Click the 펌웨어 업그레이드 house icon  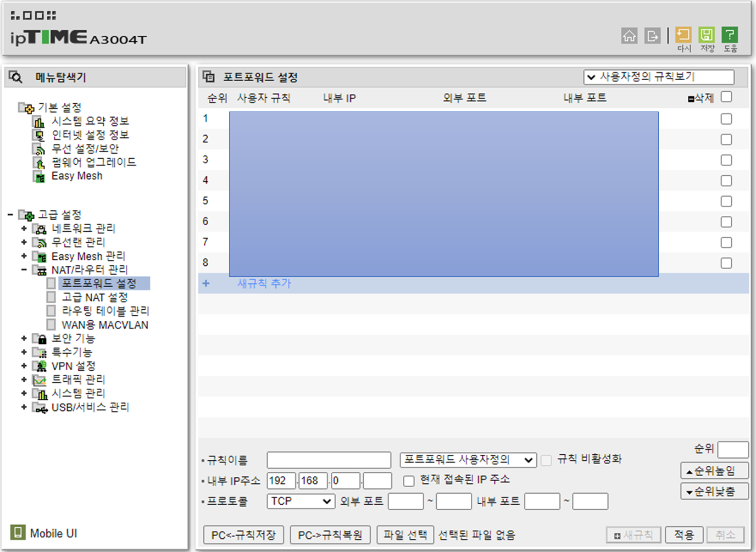tap(39, 162)
